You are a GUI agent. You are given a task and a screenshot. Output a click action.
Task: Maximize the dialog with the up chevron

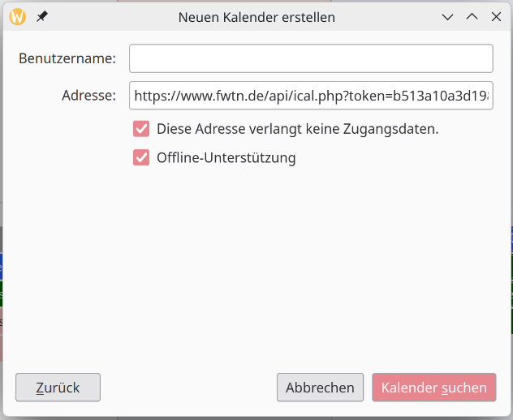(x=471, y=16)
